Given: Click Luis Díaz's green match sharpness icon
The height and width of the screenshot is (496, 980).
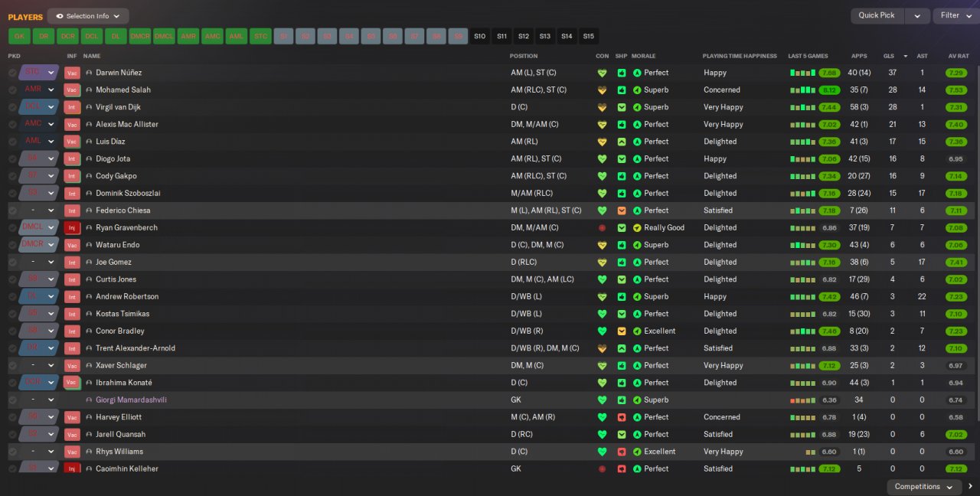Looking at the screenshot, I should 622,142.
